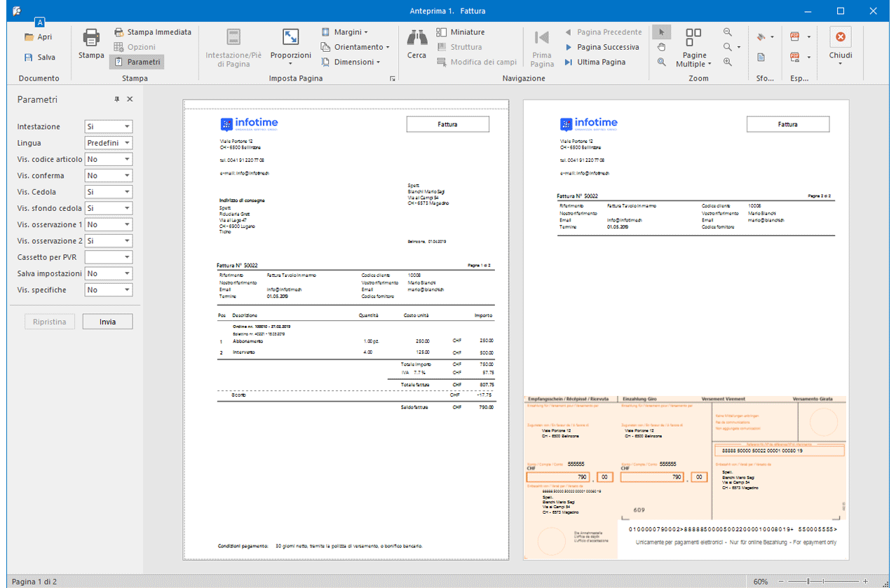Open Pagine Multiple layout dropdown
This screenshot has width=896, height=588.
[694, 47]
